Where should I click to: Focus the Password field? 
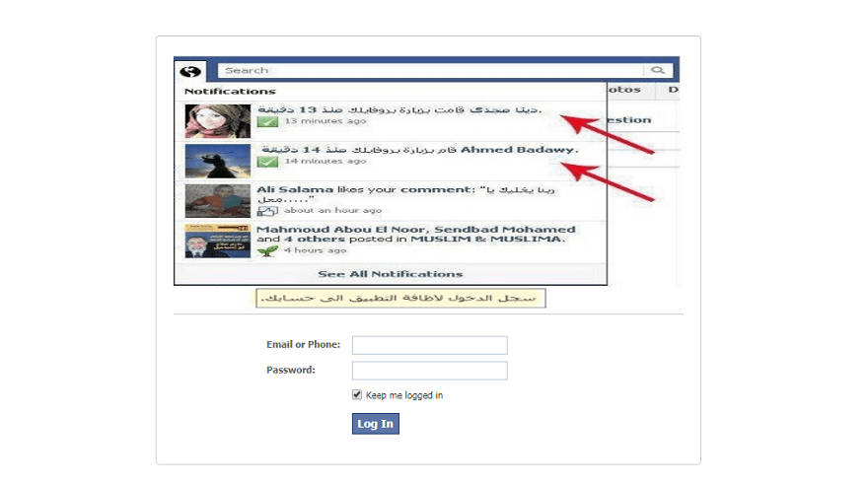[430, 371]
